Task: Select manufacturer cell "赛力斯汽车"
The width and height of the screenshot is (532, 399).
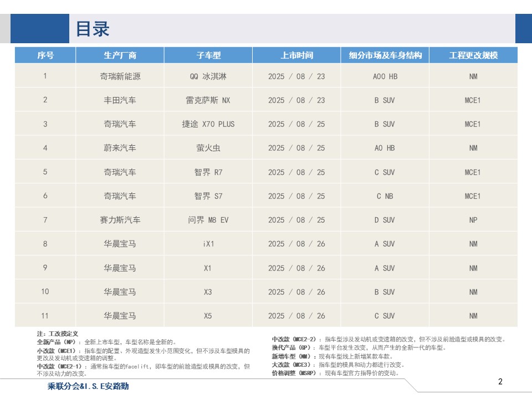Action: (120, 220)
